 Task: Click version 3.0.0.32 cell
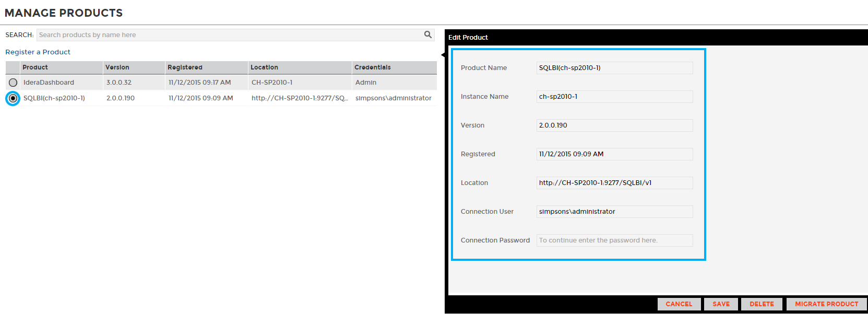119,83
